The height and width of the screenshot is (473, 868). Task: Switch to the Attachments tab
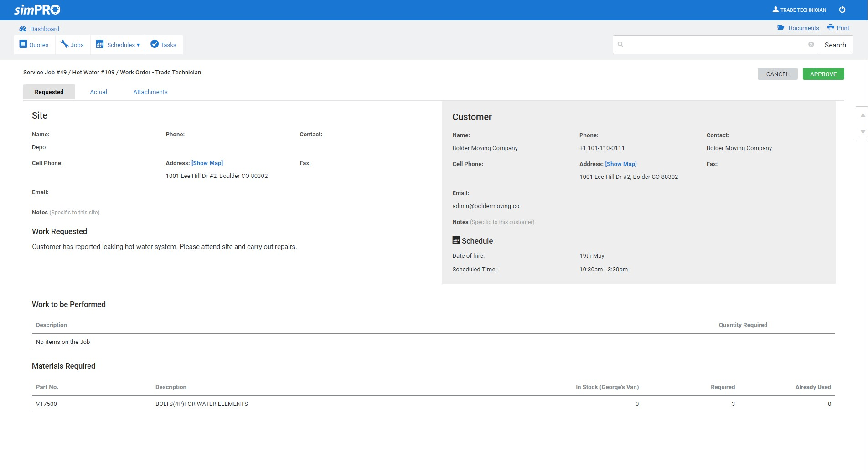tap(150, 92)
